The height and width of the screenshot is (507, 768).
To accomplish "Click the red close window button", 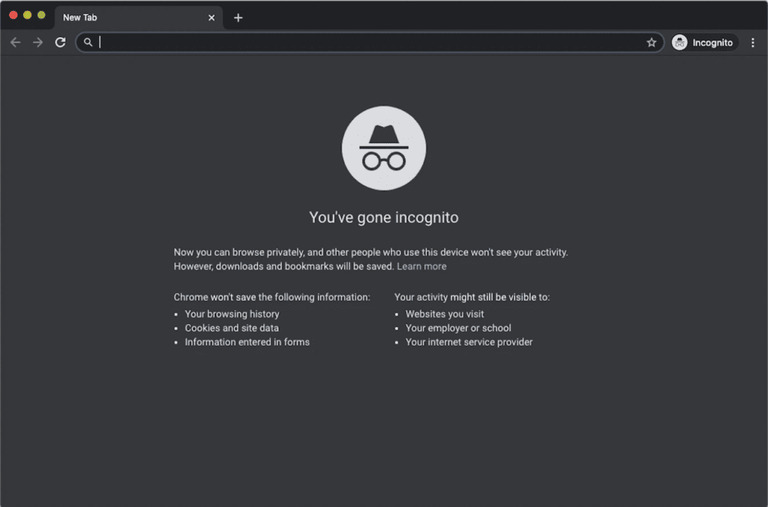I will 13,15.
